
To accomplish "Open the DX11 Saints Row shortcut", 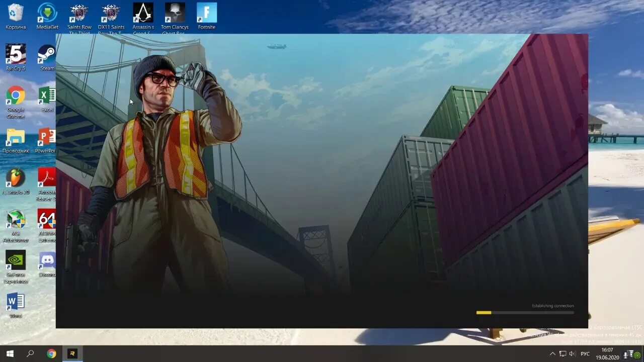I will coord(111,19).
